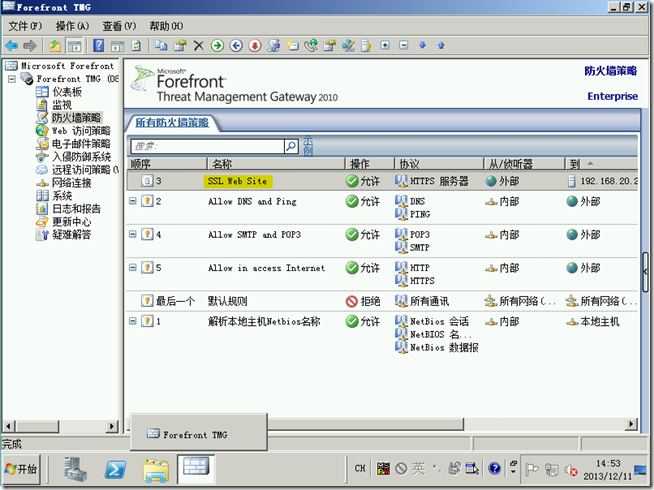Click the policy list horizontal scrollbar thumb
Screen dimensions: 654x490
[365, 425]
